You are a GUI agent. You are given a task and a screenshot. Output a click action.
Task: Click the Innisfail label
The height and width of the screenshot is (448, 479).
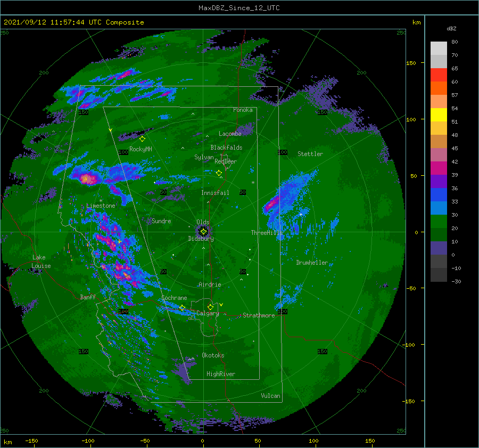(215, 193)
